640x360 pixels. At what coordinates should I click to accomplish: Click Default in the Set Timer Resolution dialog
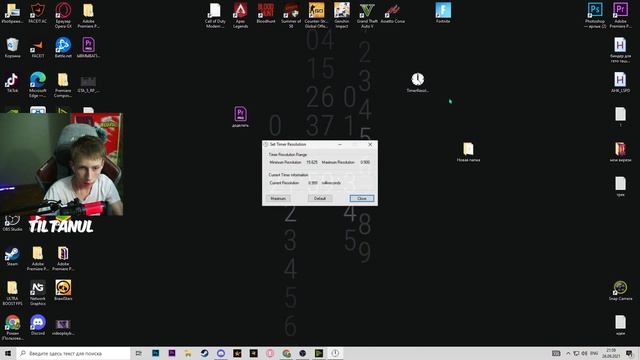click(320, 198)
